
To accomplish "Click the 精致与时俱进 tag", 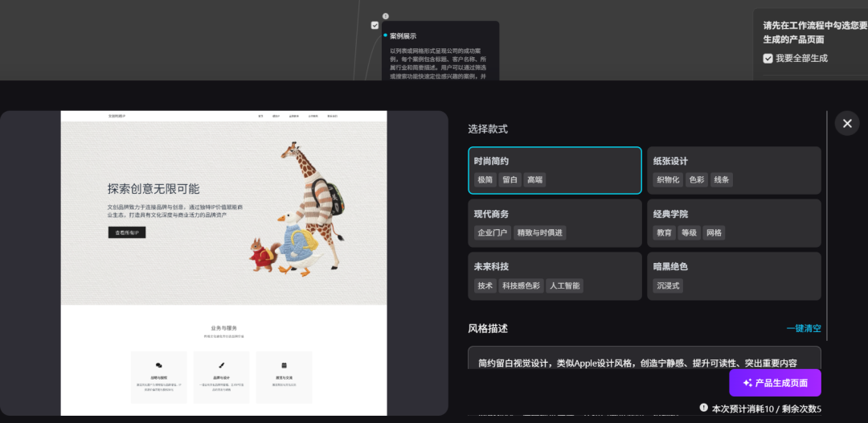I will tap(540, 232).
